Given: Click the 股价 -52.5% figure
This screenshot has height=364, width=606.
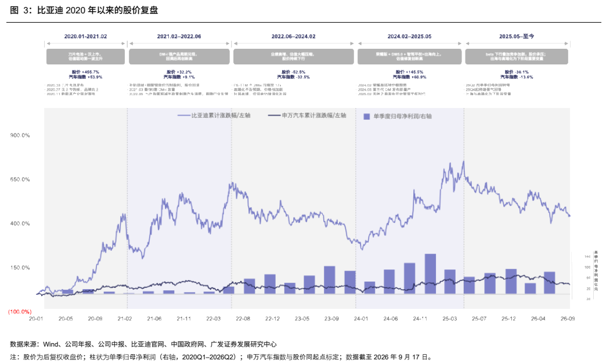Looking at the screenshot, I should coord(293,72).
